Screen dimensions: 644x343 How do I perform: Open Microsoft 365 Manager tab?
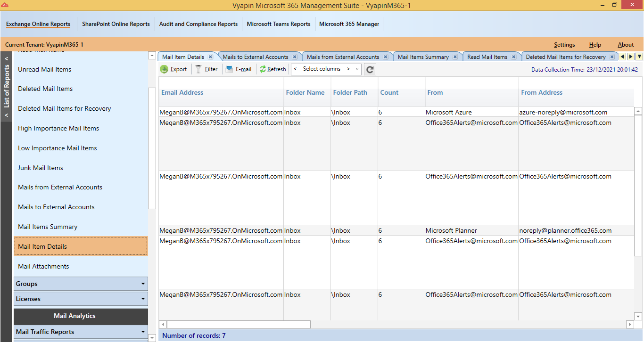click(x=349, y=24)
